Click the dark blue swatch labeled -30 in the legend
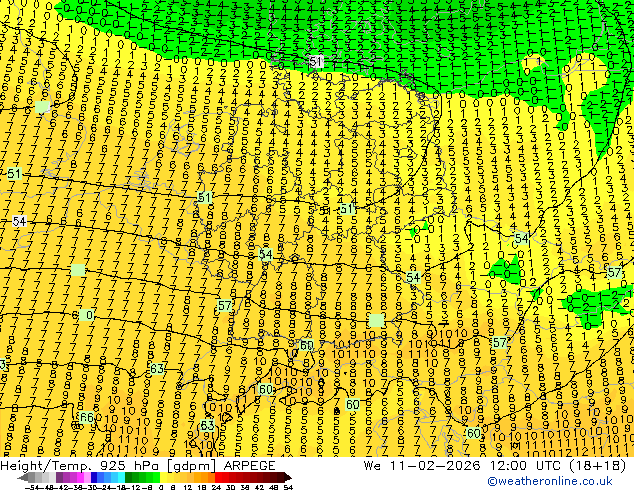The image size is (634, 490). coord(94,477)
